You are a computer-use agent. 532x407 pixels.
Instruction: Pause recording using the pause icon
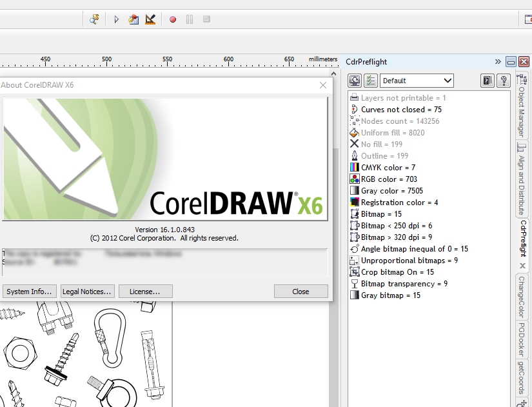(x=190, y=19)
